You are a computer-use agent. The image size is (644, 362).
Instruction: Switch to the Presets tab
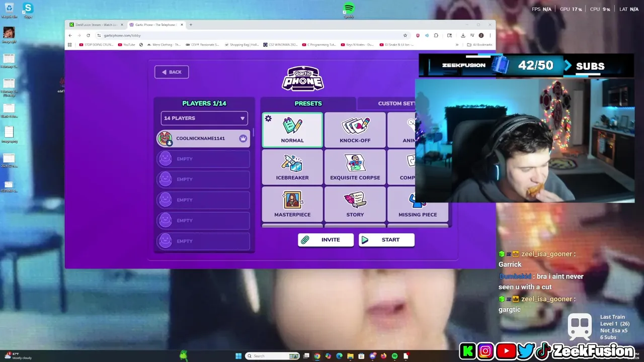(308, 104)
